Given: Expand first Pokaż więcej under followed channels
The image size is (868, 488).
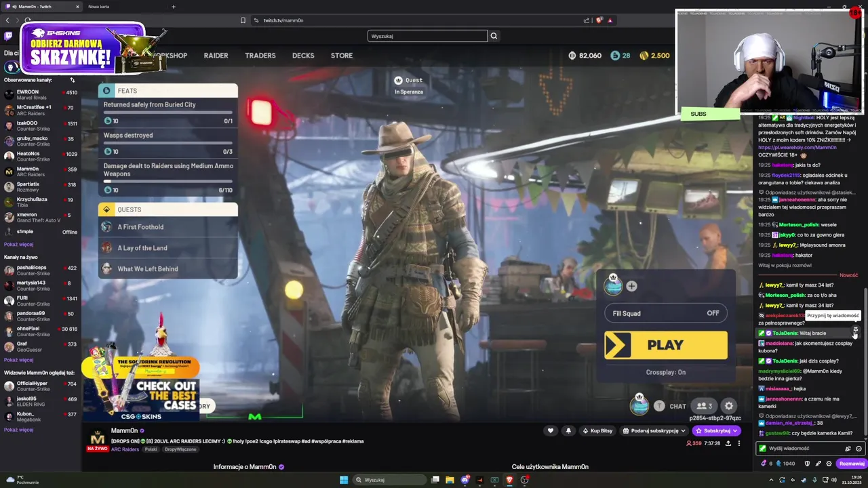Looking at the screenshot, I should [18, 244].
